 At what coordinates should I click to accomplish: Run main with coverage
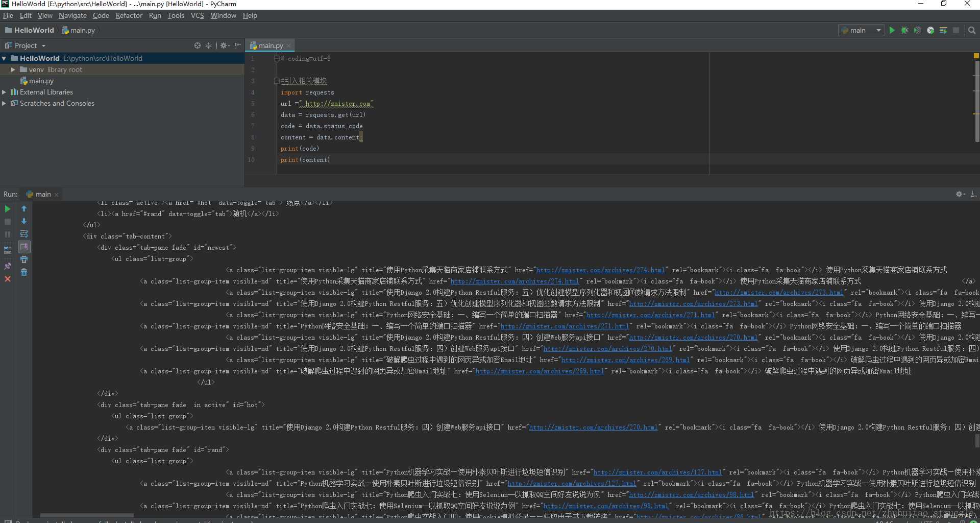[x=917, y=30]
